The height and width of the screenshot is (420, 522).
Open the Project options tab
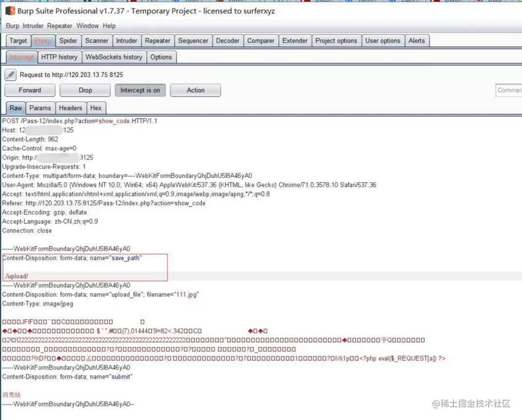336,41
